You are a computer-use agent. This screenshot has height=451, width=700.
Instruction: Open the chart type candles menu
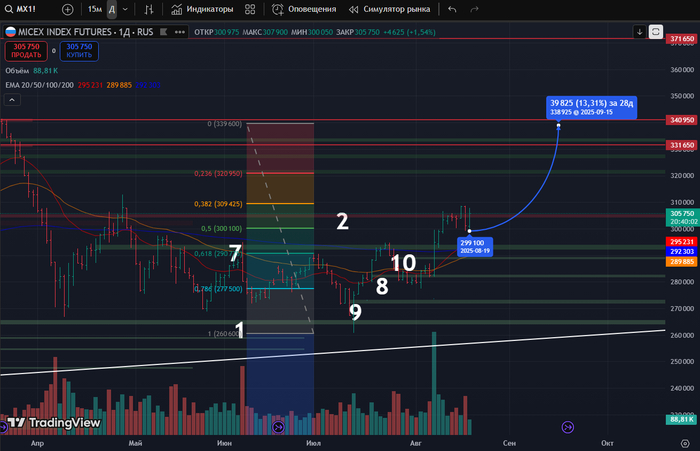tap(148, 9)
